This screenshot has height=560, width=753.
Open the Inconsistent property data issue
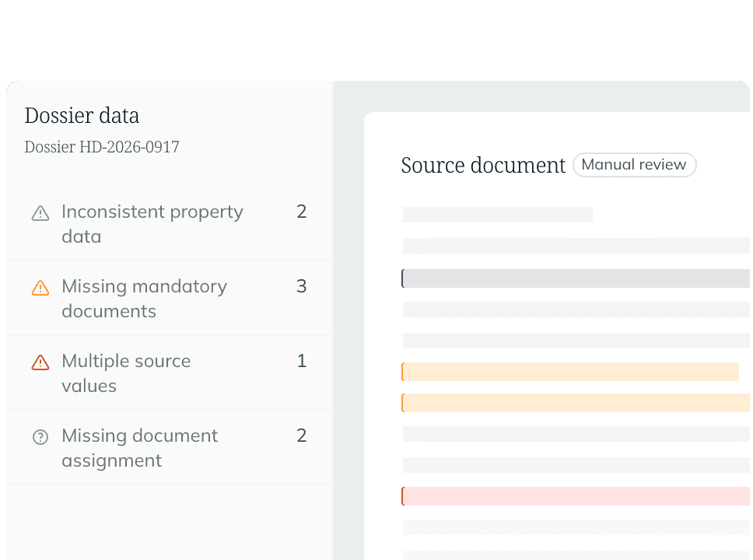170,224
